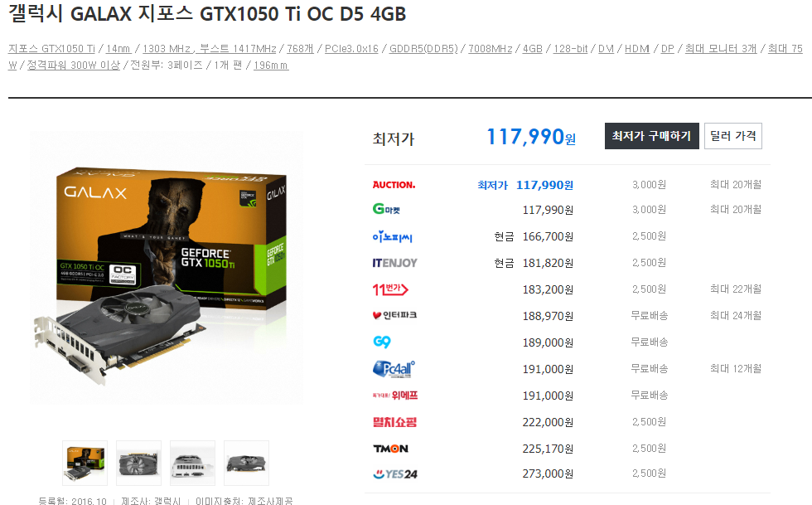View the third thumbnail showing ports
Viewport: 812px width, 505px height.
coord(192,463)
